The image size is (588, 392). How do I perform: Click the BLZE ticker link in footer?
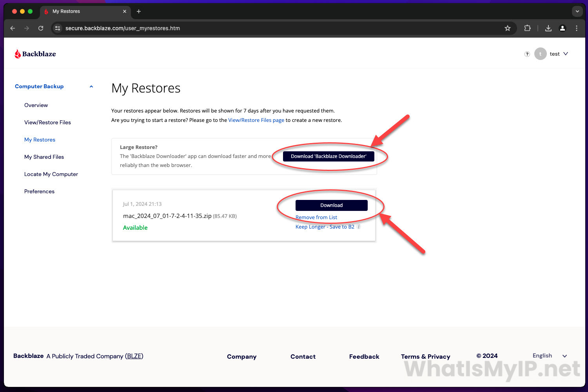point(134,356)
